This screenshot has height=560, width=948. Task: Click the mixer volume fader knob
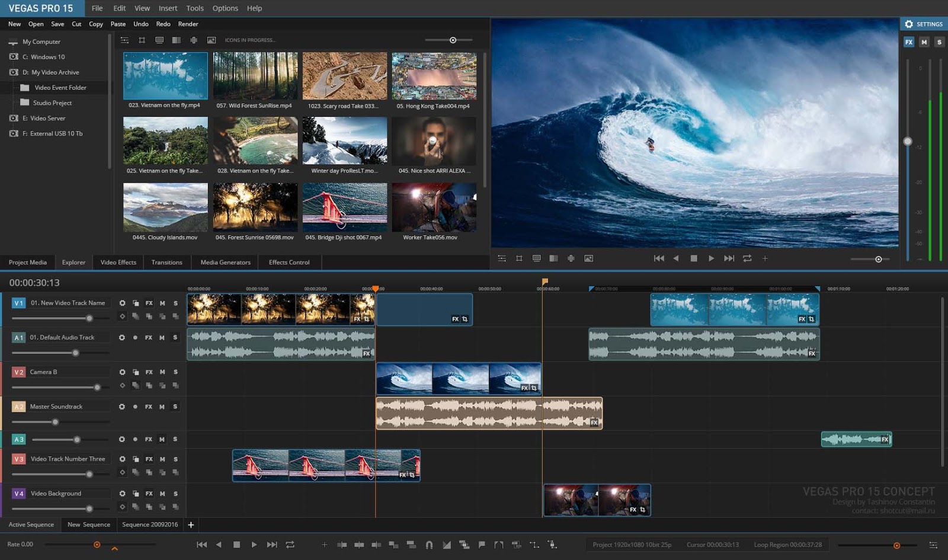tap(907, 142)
